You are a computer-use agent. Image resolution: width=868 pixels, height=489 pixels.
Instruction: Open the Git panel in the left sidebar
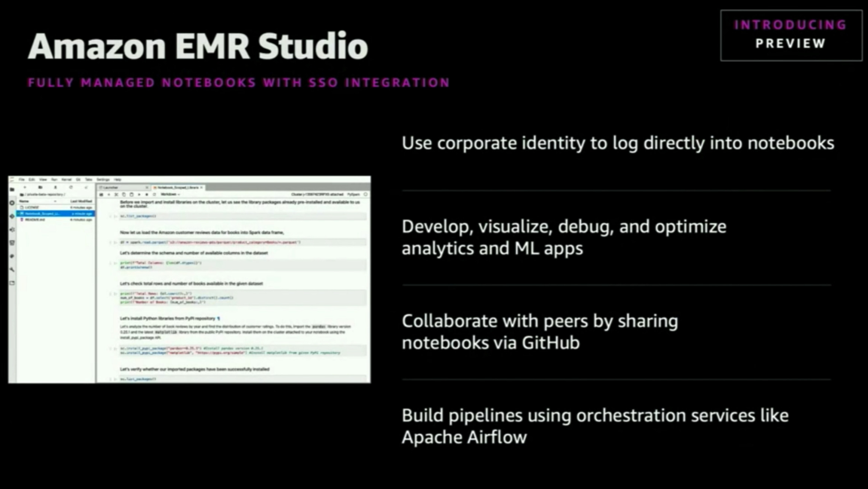[x=12, y=215]
